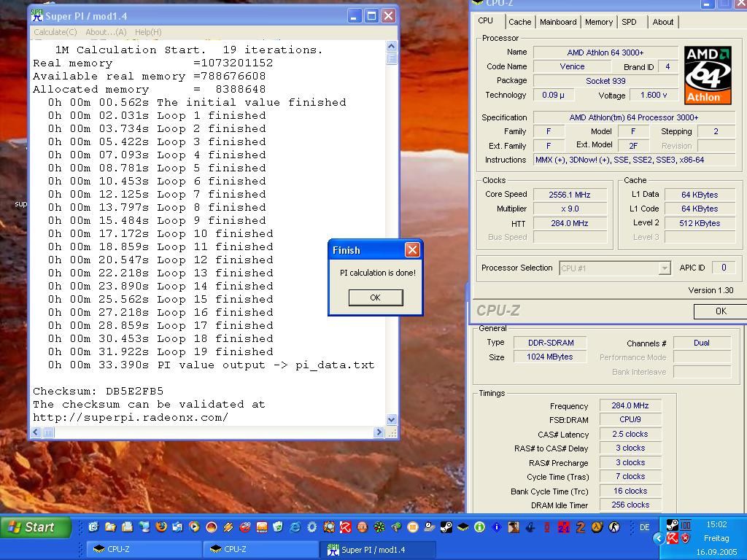Confirm OK in the Finish dialog
747x560 pixels.
coord(376,297)
